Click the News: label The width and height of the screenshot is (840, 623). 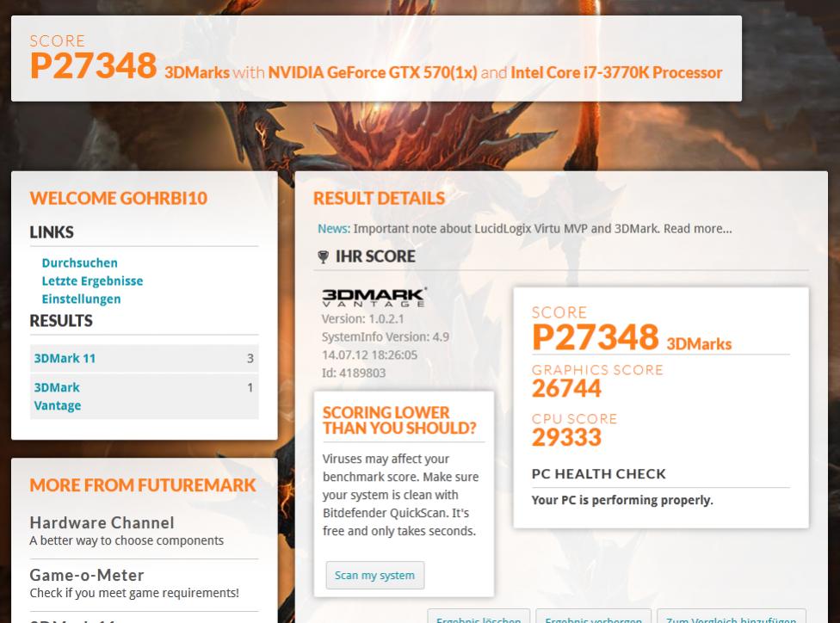pos(334,229)
